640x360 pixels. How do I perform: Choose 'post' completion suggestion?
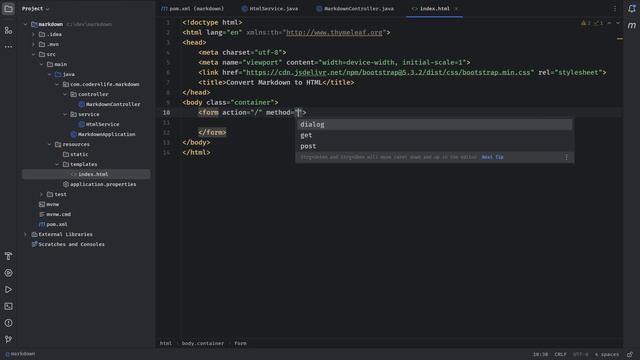[x=434, y=146]
